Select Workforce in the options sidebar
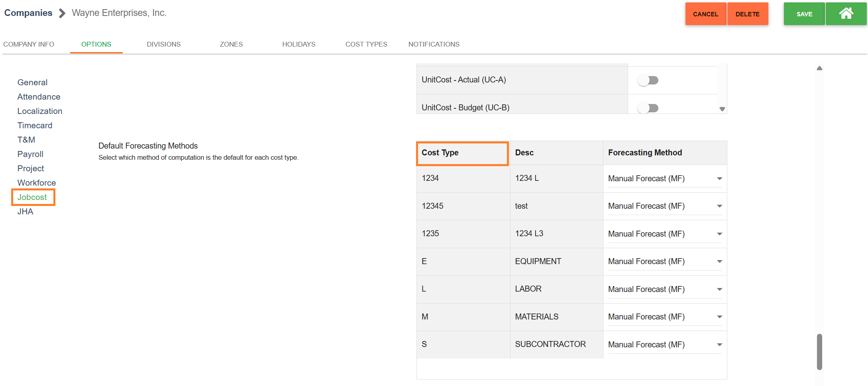The height and width of the screenshot is (386, 868). tap(37, 183)
